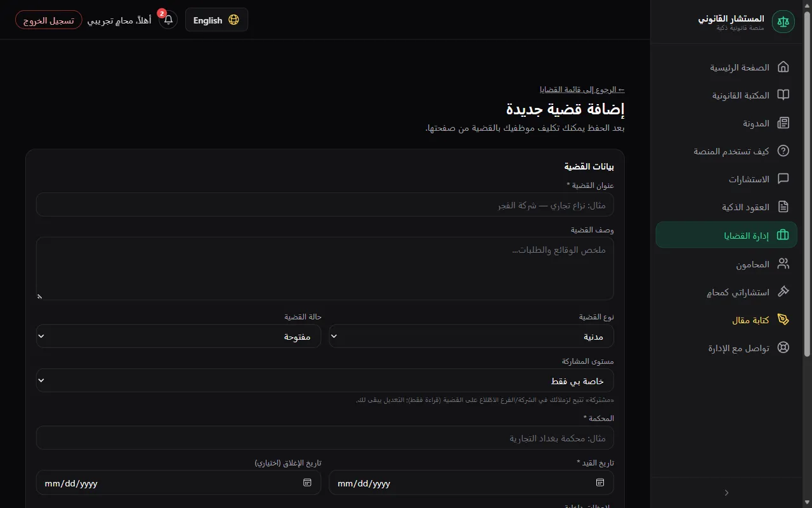This screenshot has height=508, width=812.
Task: Go to المدونة in sidebar
Action: click(726, 123)
